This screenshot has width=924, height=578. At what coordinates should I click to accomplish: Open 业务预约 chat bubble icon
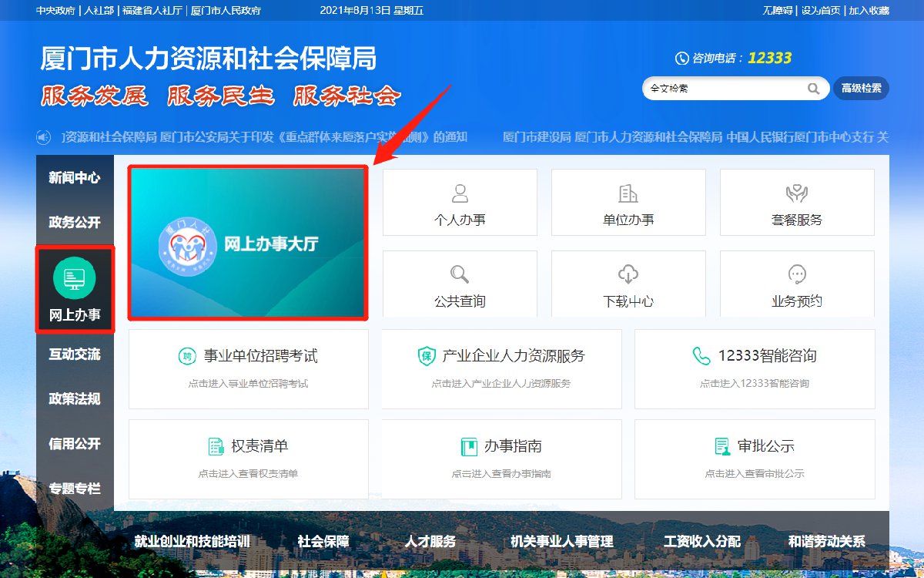(797, 274)
